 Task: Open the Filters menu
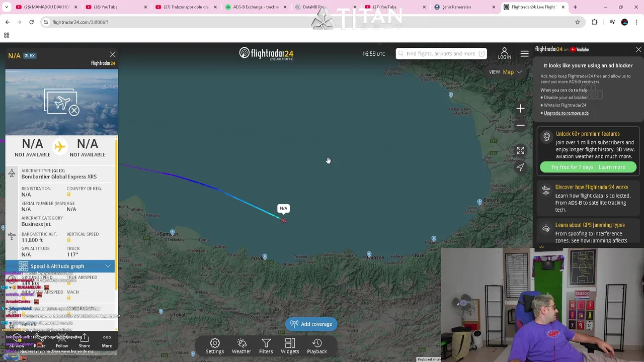266,346
